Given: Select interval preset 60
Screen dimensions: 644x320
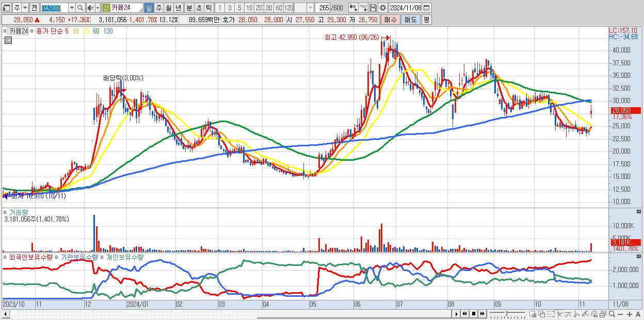Looking at the screenshot, I should point(279,8).
